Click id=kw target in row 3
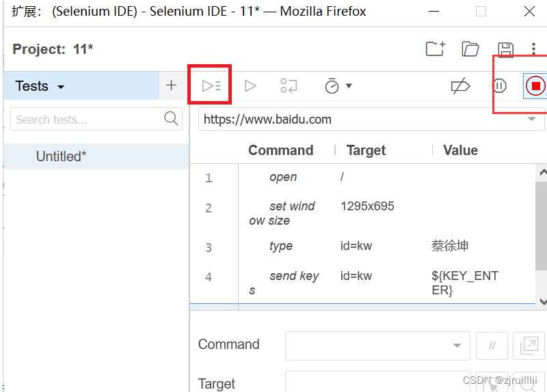 [356, 246]
